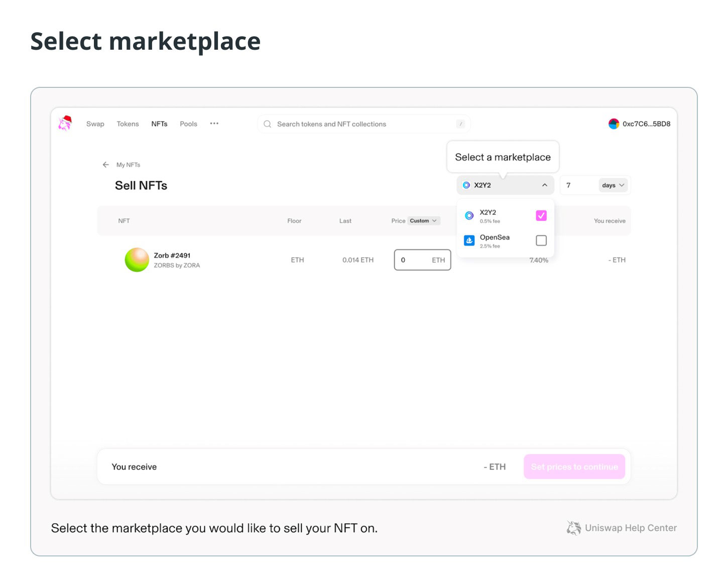This screenshot has width=728, height=584.
Task: Go back via My NFTs link
Action: coord(128,165)
